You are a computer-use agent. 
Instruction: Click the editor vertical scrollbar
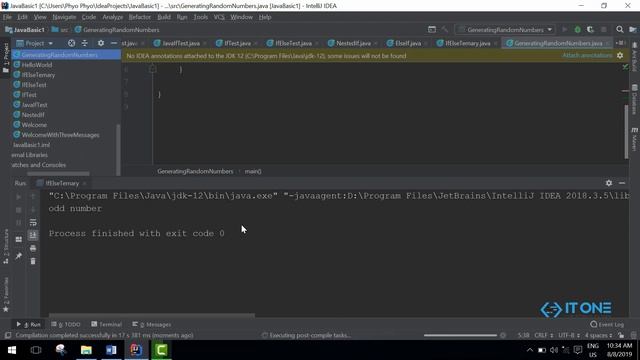pos(627,132)
